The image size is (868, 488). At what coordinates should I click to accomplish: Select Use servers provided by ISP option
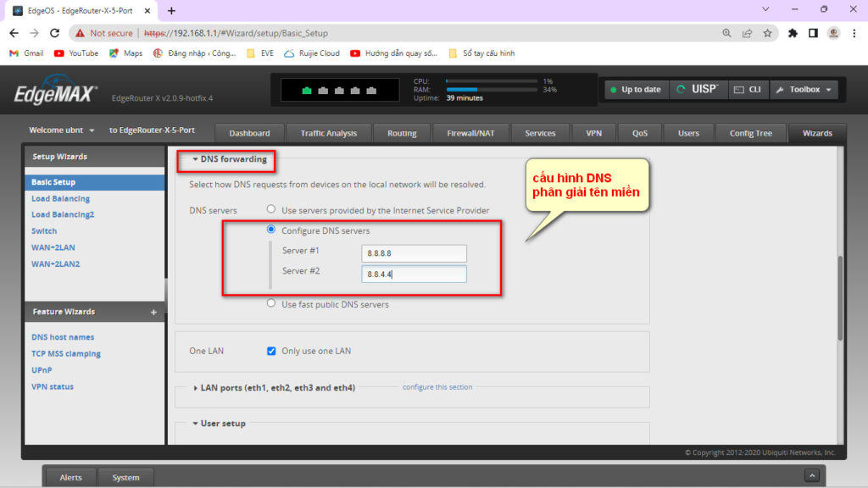pos(271,210)
